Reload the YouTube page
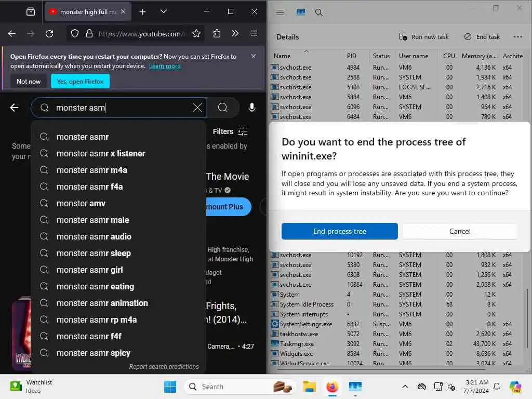Image resolution: width=532 pixels, height=399 pixels. click(x=49, y=34)
